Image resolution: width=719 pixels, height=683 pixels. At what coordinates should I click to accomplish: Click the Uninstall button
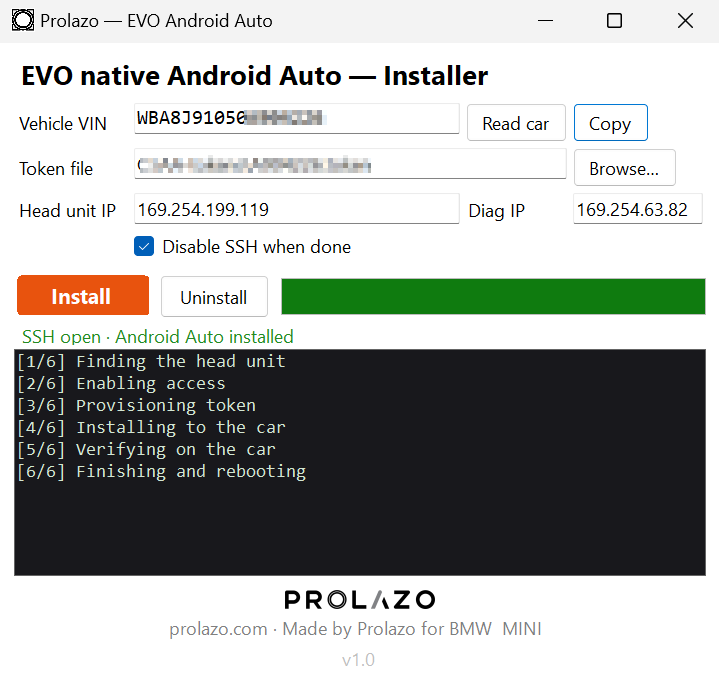click(x=214, y=297)
